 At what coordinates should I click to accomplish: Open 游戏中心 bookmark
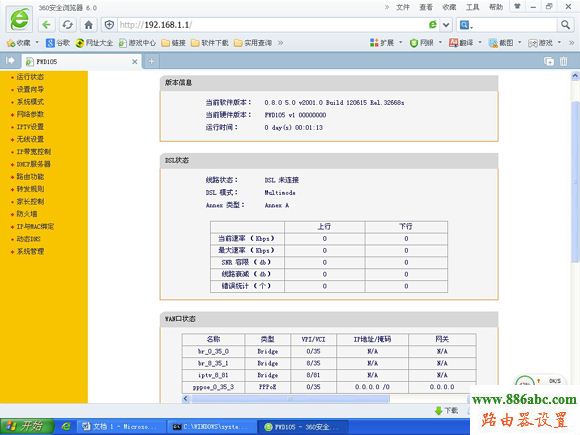(x=137, y=43)
